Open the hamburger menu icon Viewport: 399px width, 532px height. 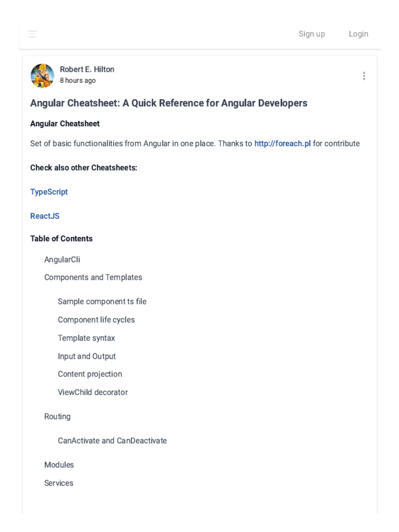coord(33,34)
